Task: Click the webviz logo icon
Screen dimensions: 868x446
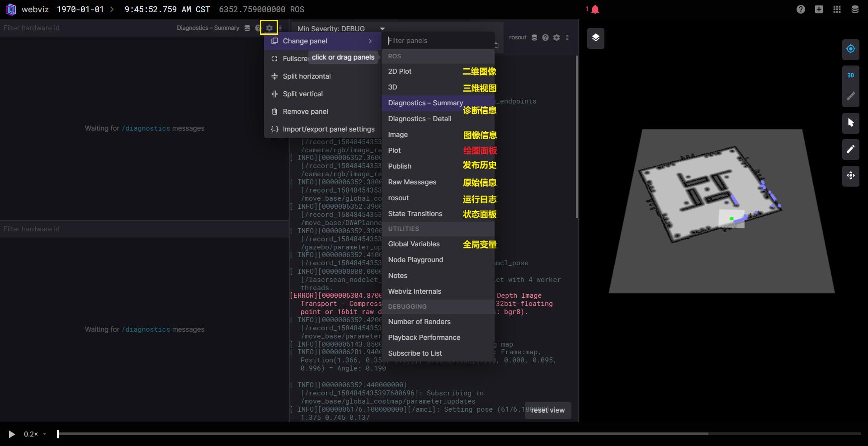Action: [11, 9]
